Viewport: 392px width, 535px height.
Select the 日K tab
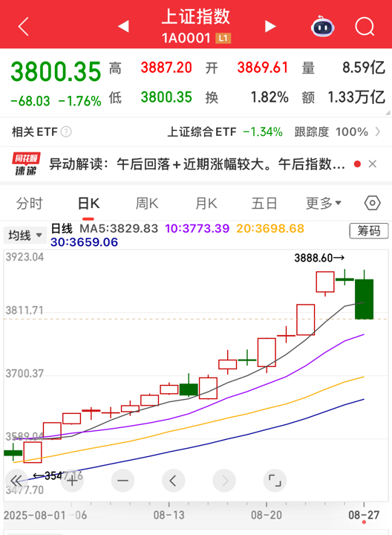coord(88,204)
